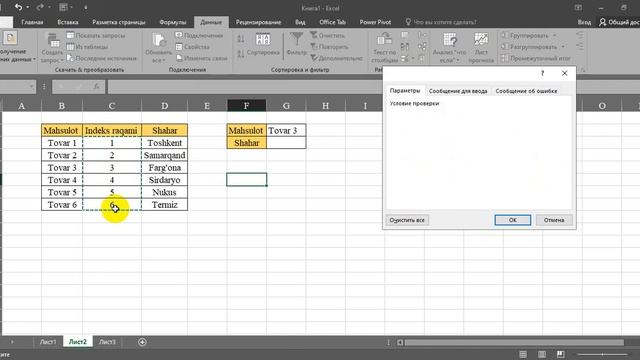Open the Get External Data button
Image resolution: width=640 pixels, height=360 pixels.
pyautogui.click(x=12, y=48)
